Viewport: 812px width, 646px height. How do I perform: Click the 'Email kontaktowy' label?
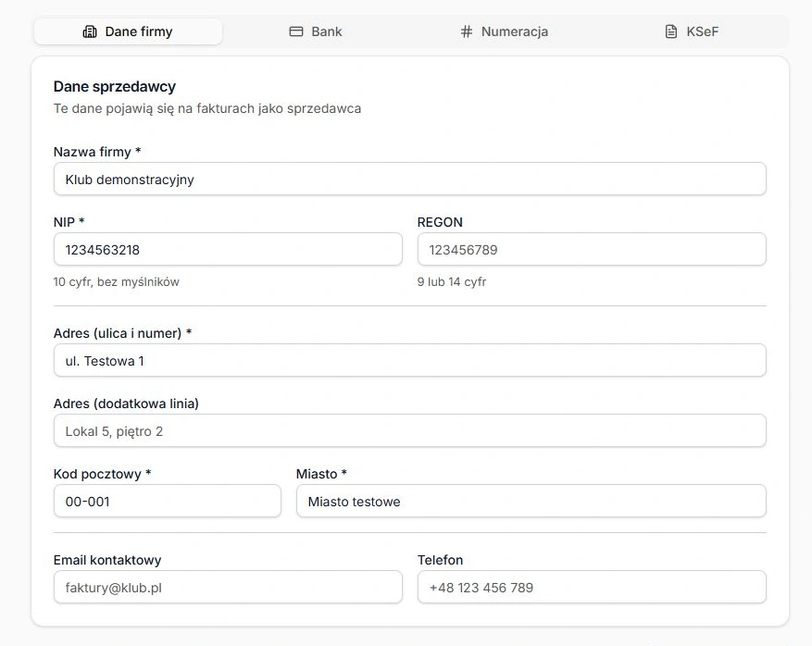(x=107, y=560)
